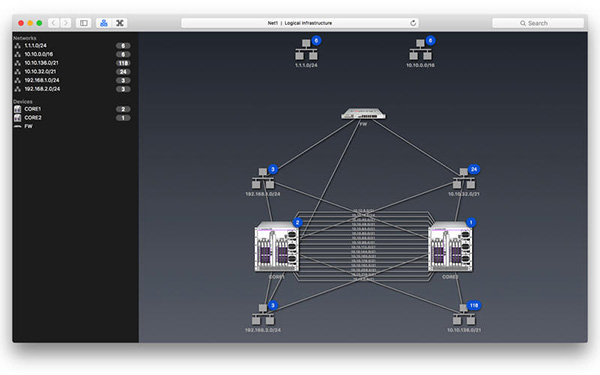
Task: Click the blue 6 badge on 10.10.0.0/16
Action: point(430,41)
